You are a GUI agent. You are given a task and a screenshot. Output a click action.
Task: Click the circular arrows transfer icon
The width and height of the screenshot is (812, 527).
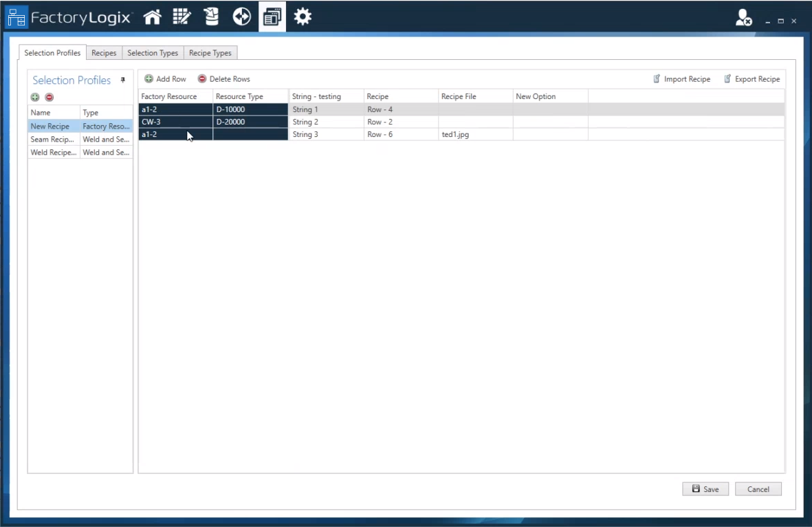(x=241, y=17)
